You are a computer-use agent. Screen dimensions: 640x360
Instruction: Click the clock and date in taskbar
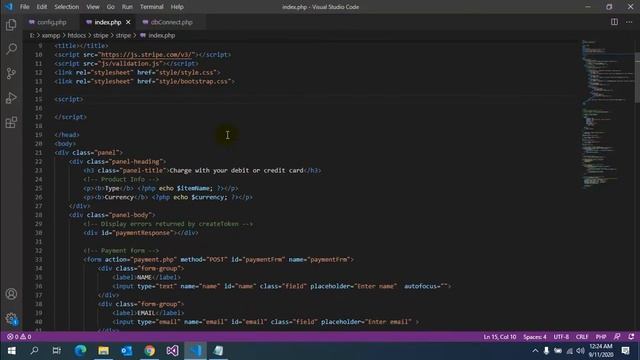coord(601,351)
